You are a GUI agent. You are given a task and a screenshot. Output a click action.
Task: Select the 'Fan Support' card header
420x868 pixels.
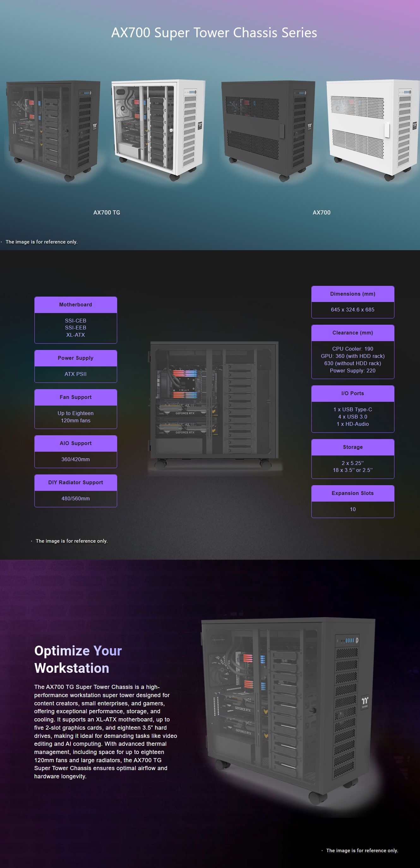76,397
